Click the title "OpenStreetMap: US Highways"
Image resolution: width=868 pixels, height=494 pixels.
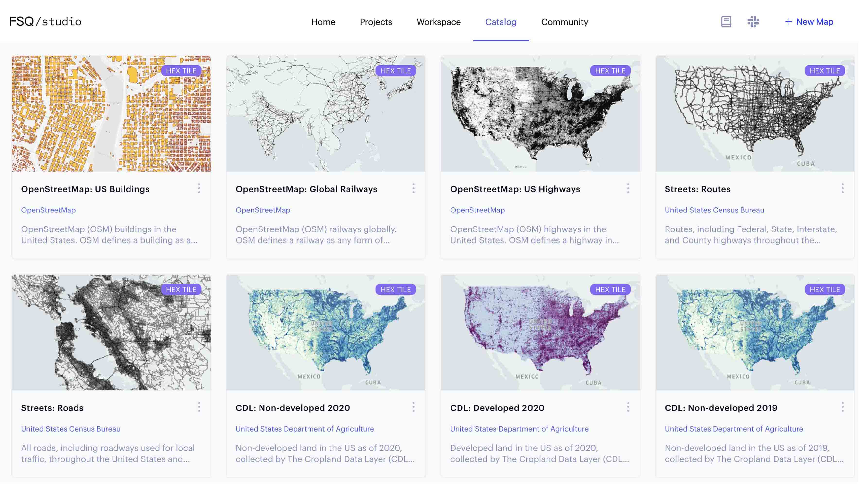pos(515,189)
